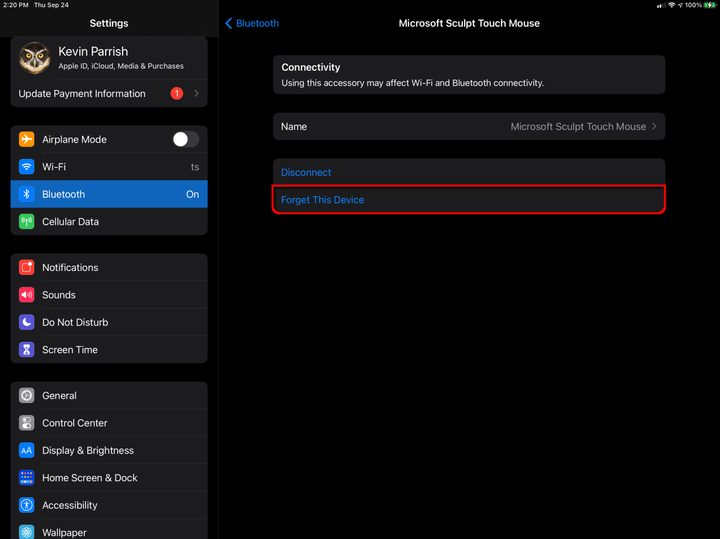Open Update Payment Information chevron

(197, 94)
